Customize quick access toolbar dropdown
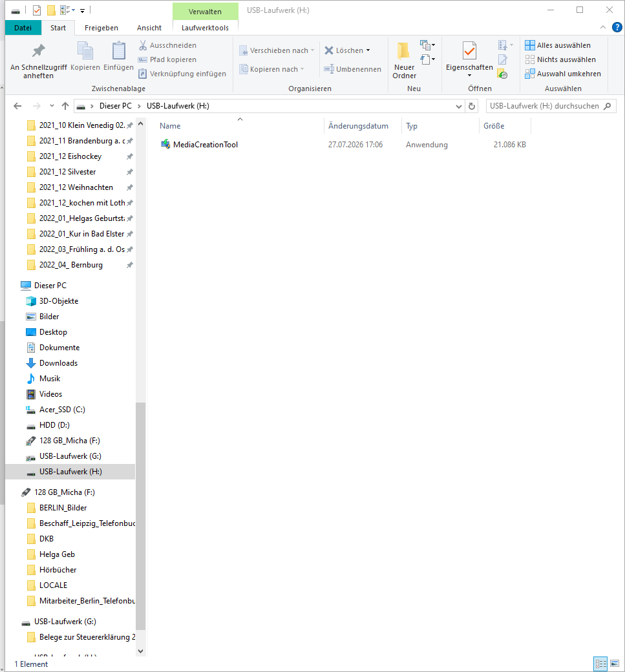The width and height of the screenshot is (625, 672). pos(82,11)
